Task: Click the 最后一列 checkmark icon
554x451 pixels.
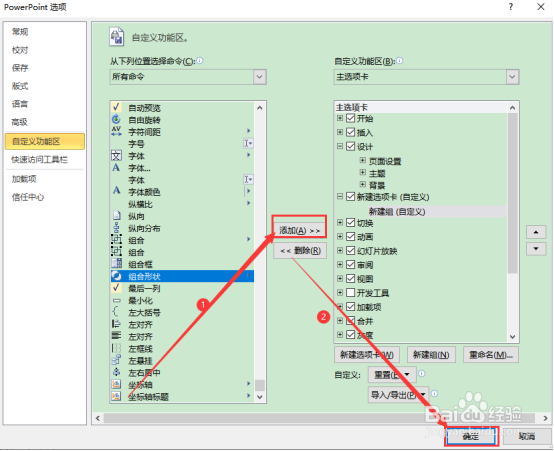Action: point(116,288)
